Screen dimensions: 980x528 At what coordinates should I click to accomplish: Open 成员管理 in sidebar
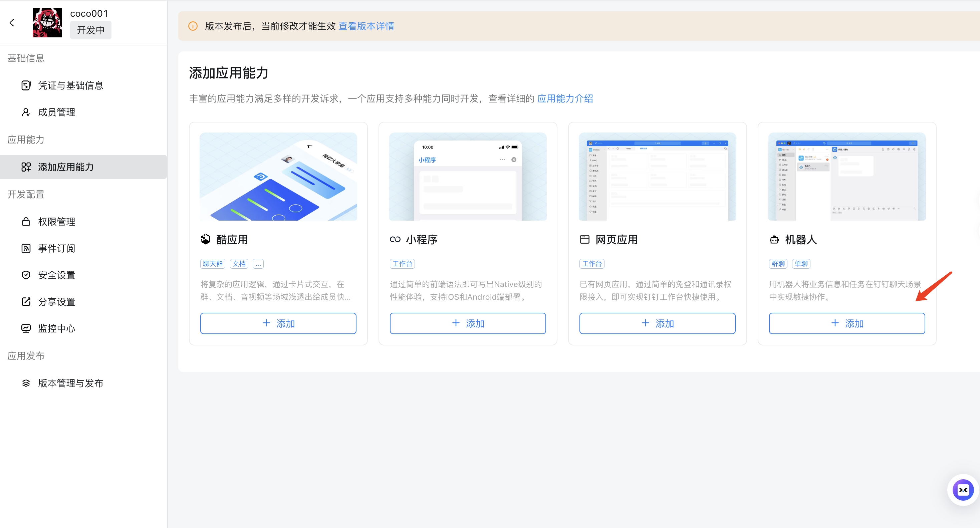click(x=57, y=112)
